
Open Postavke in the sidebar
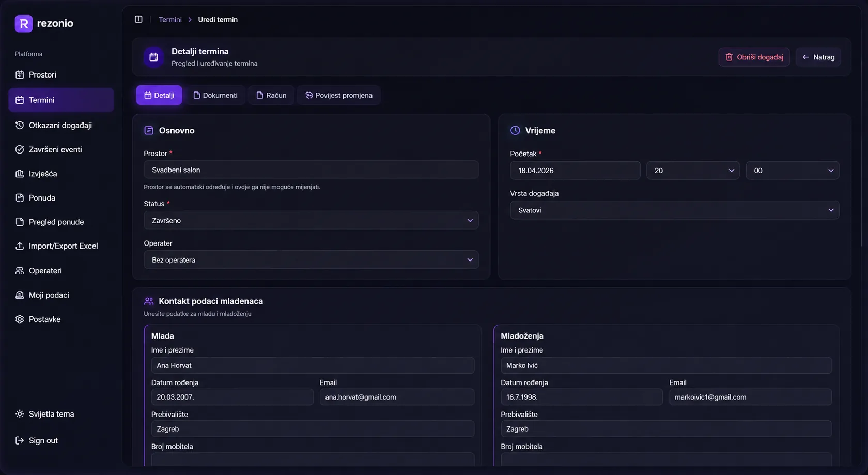click(61, 319)
